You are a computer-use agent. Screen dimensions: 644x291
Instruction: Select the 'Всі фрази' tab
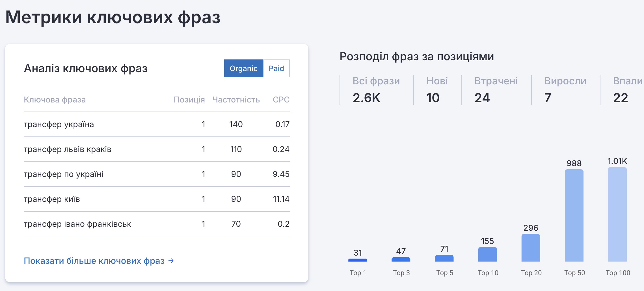tap(376, 90)
